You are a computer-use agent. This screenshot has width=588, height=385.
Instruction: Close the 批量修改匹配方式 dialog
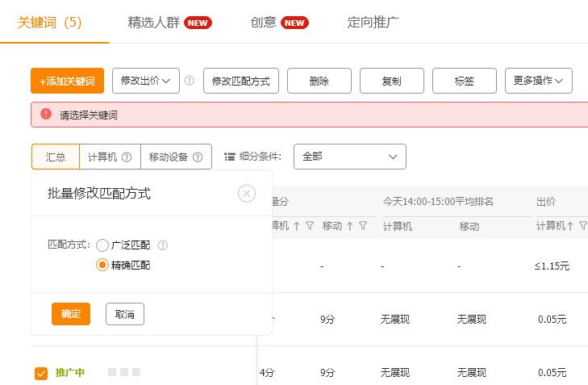click(246, 194)
